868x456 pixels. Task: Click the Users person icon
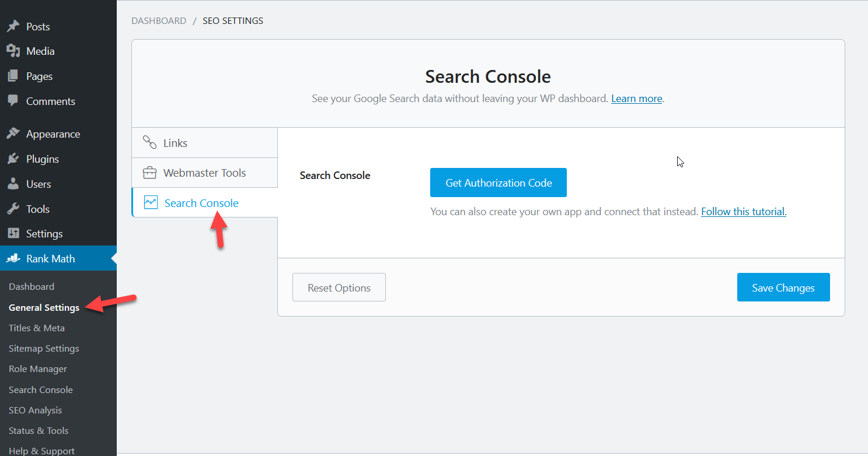[x=13, y=184]
